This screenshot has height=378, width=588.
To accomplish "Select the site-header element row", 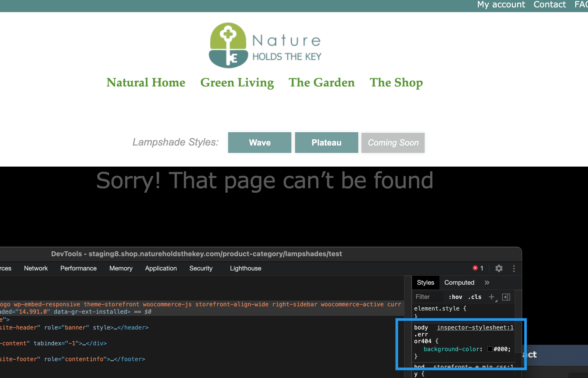I will (x=202, y=328).
